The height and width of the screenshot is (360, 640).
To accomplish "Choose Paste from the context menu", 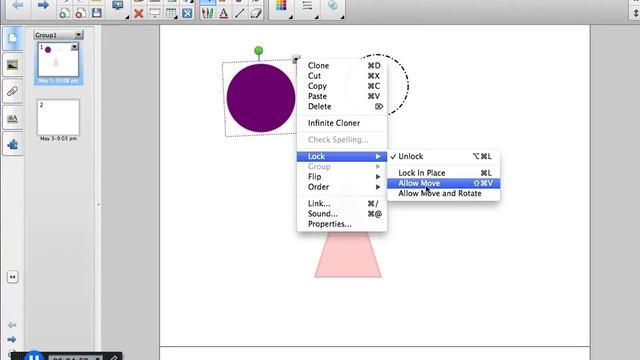I will [342, 96].
